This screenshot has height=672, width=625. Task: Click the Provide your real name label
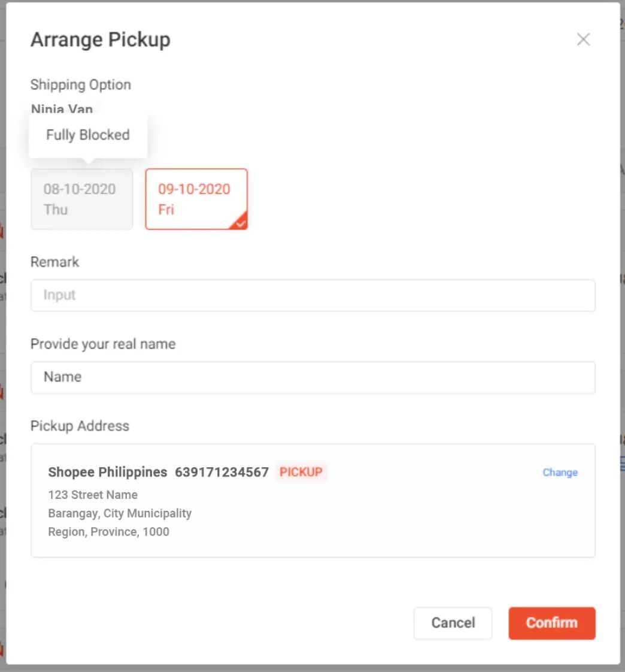103,344
